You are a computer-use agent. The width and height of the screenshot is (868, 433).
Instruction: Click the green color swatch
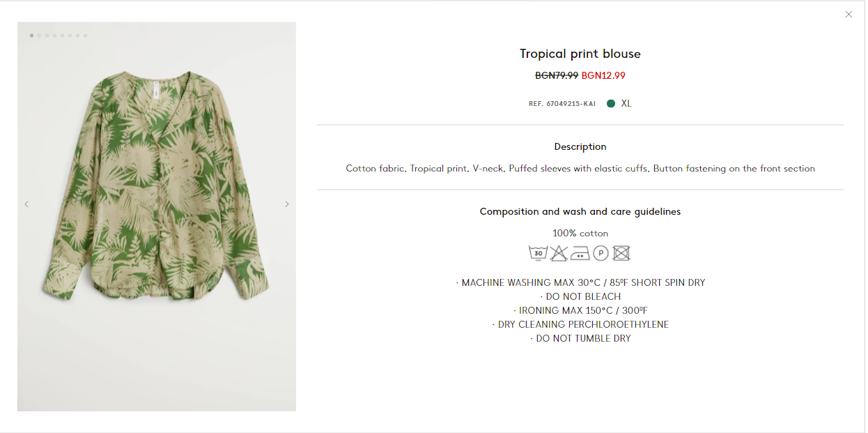point(611,103)
